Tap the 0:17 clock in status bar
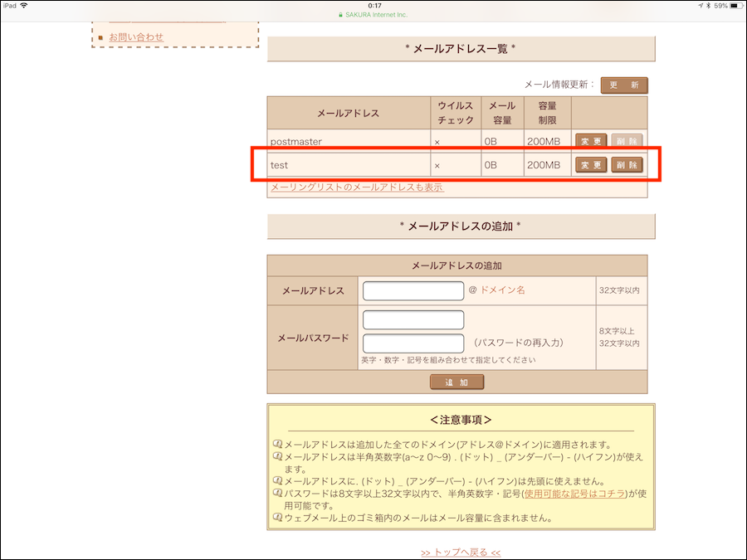 [375, 6]
